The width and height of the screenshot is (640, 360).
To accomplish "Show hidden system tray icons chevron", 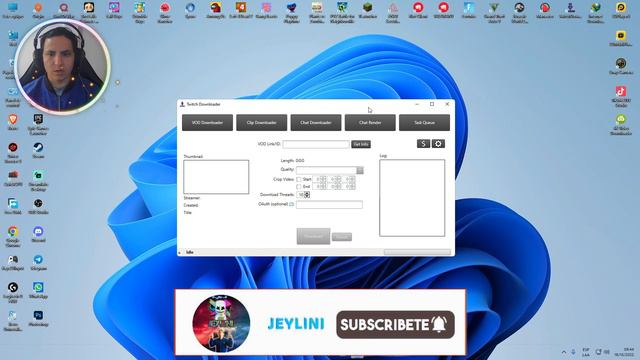I will click(x=564, y=352).
